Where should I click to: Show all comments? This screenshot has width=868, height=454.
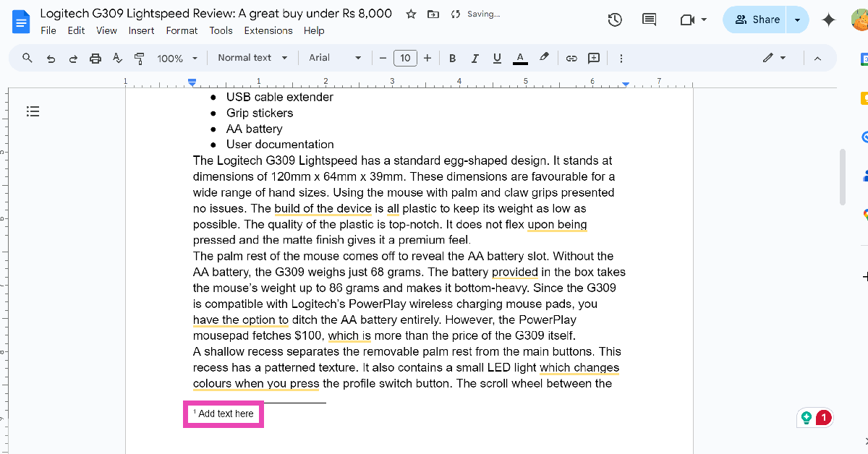[x=648, y=20]
